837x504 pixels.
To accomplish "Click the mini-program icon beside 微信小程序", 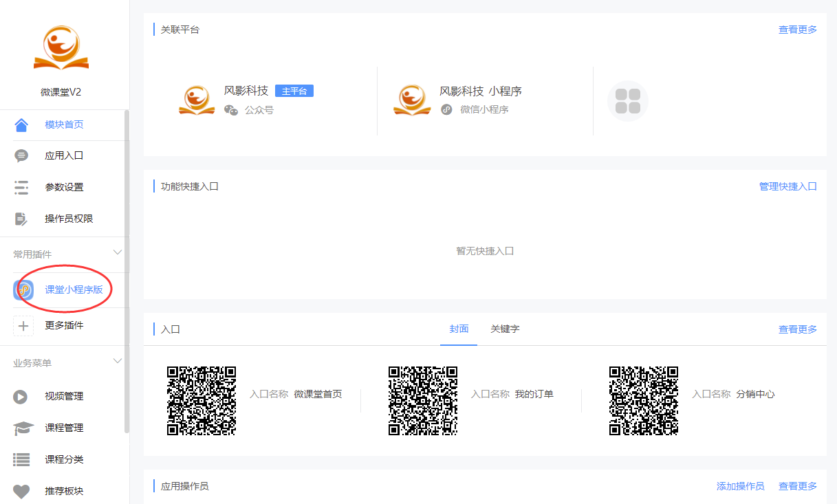I will point(446,109).
